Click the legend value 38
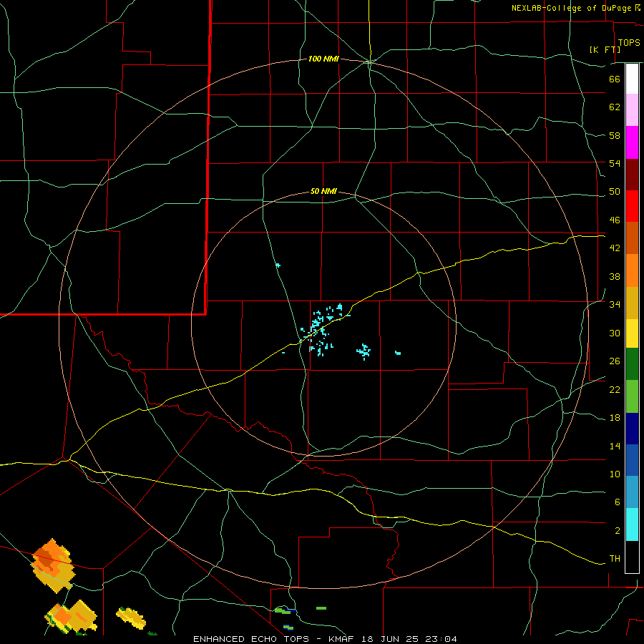 pos(615,276)
